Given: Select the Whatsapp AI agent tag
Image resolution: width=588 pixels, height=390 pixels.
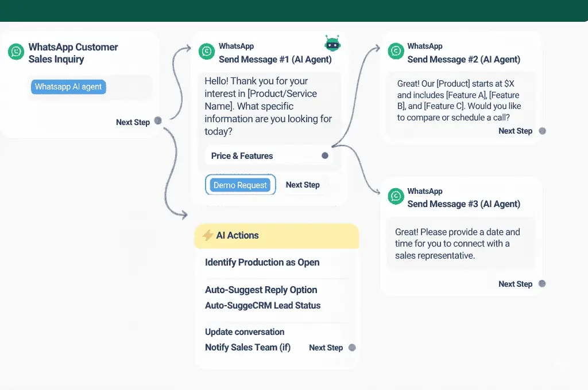Looking at the screenshot, I should point(68,87).
